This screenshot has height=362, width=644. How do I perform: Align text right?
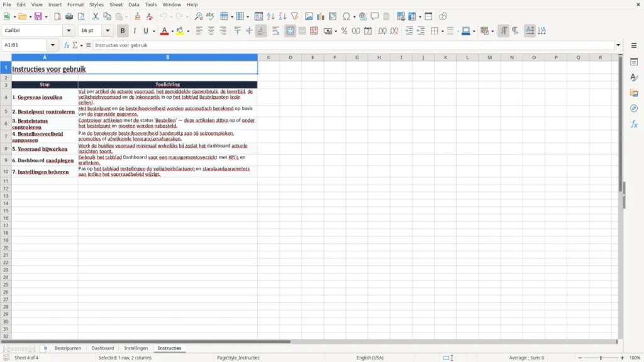pos(223,31)
